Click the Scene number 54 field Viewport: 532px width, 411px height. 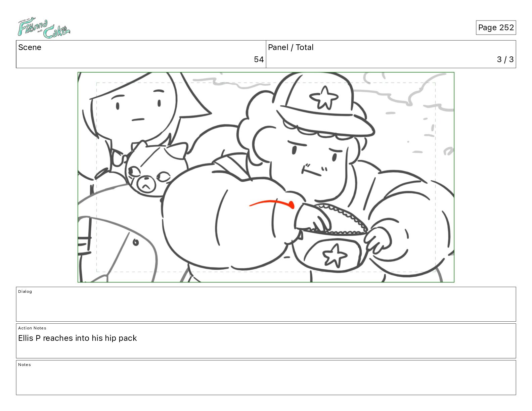141,54
